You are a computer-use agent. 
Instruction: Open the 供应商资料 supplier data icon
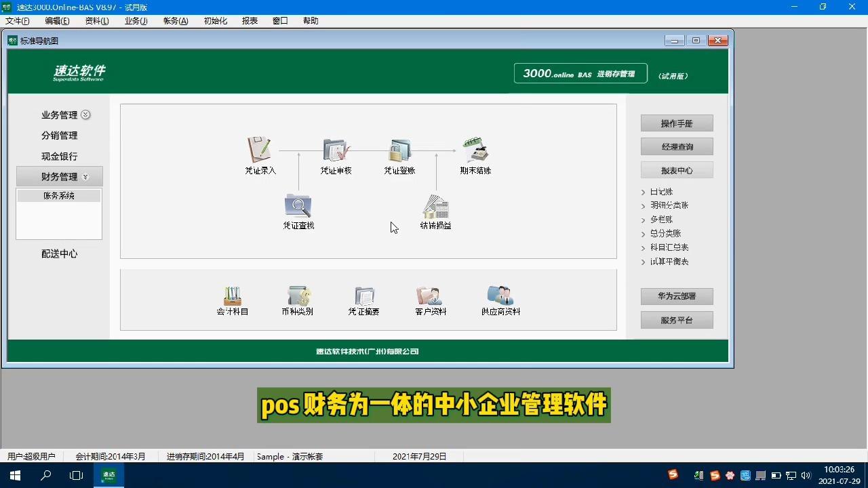pos(500,296)
